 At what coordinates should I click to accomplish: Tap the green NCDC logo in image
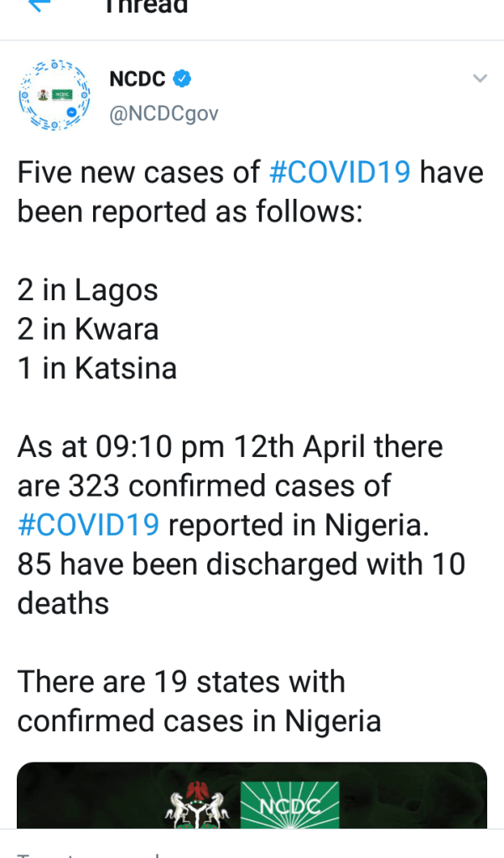coord(290,803)
